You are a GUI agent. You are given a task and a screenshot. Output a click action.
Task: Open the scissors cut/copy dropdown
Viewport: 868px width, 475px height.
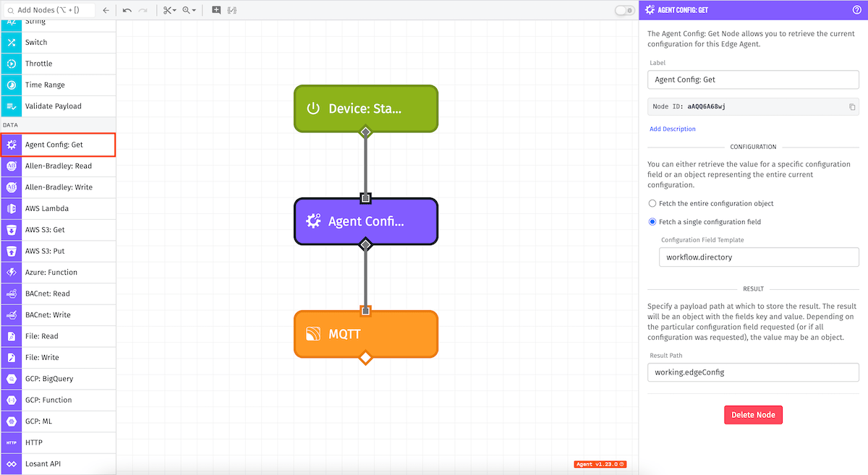(x=169, y=10)
